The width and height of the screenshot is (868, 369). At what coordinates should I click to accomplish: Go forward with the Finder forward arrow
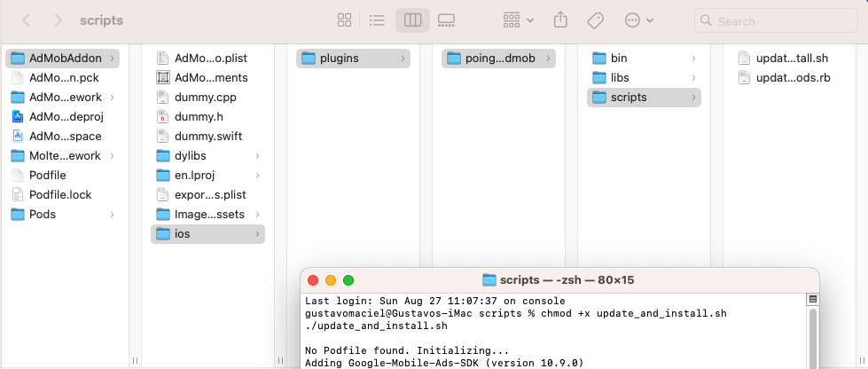[x=59, y=21]
